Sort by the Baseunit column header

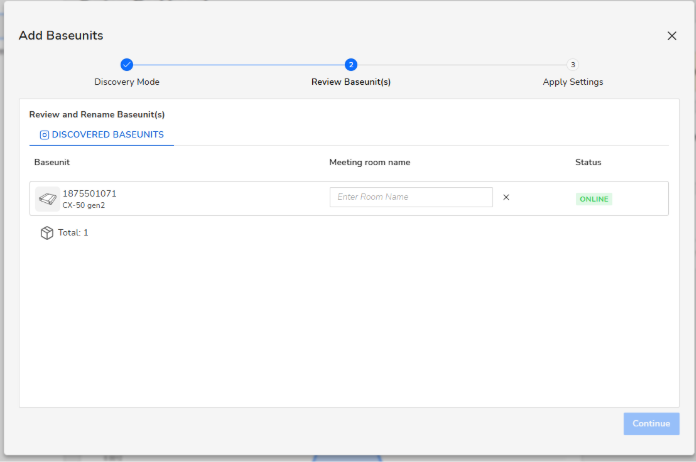pyautogui.click(x=52, y=162)
